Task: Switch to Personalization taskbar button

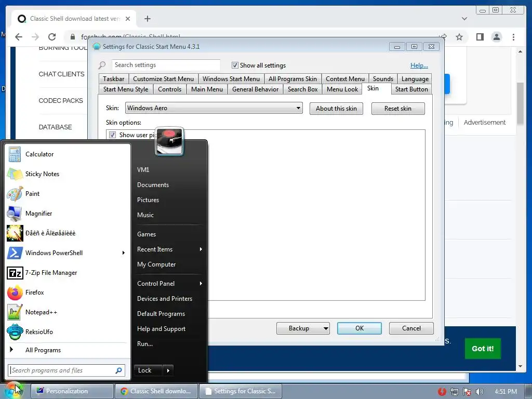Action: [72, 391]
